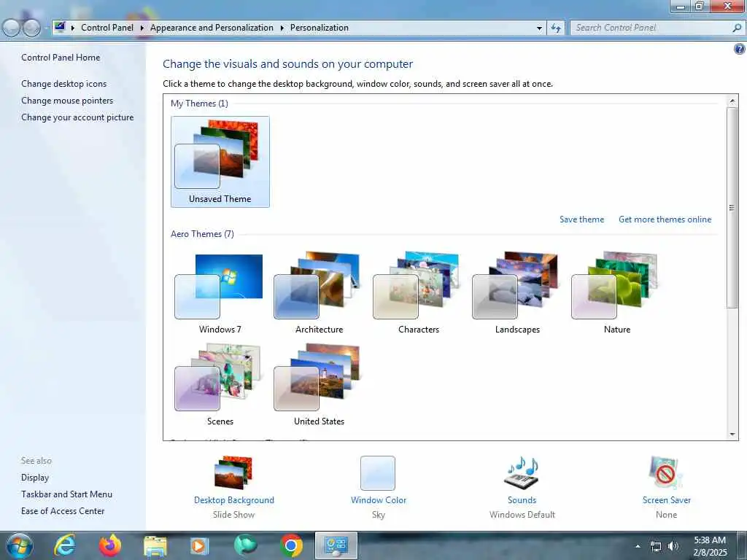Apply the Scenes theme
Image resolution: width=747 pixels, height=560 pixels.
coord(219,385)
